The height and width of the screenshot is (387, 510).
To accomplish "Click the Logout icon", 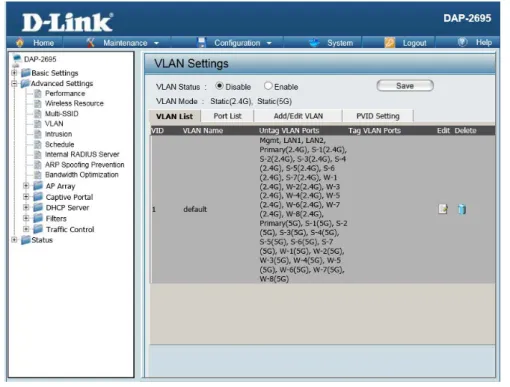I will tap(389, 43).
